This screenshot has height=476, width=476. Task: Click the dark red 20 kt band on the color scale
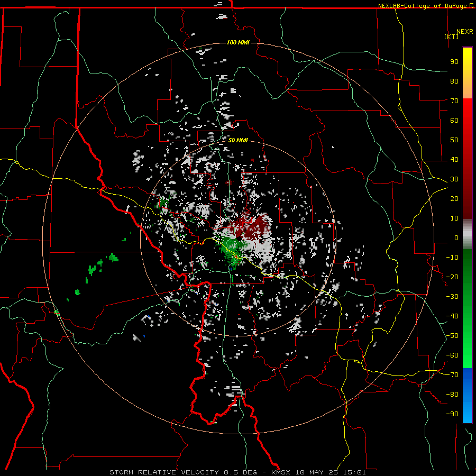(467, 199)
